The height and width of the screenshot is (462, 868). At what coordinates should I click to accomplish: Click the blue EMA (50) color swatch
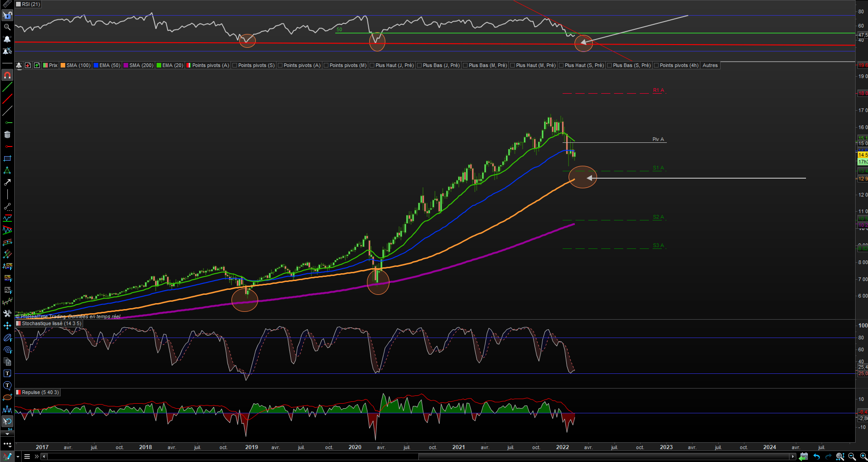[x=96, y=65]
